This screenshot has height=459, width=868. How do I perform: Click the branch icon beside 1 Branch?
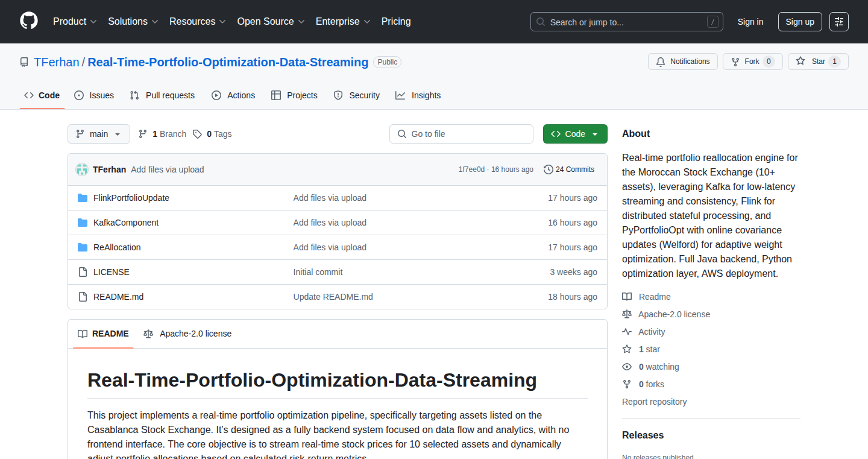(x=143, y=134)
